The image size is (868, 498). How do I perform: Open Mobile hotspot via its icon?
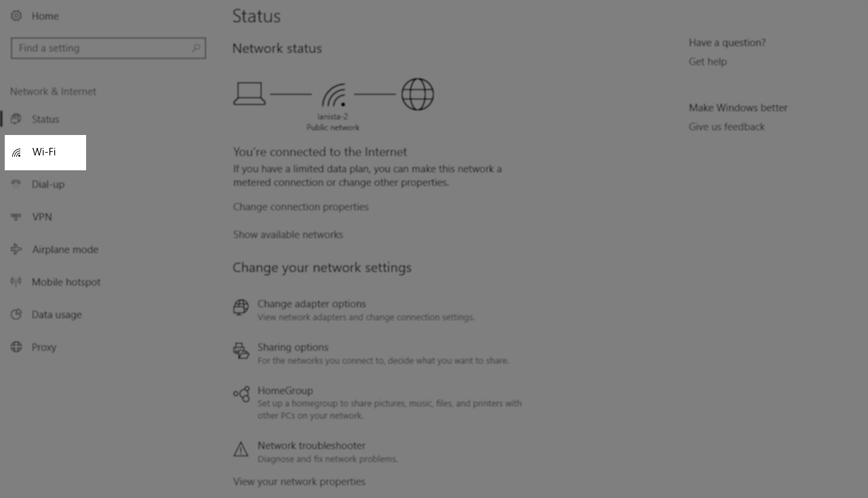click(x=16, y=282)
